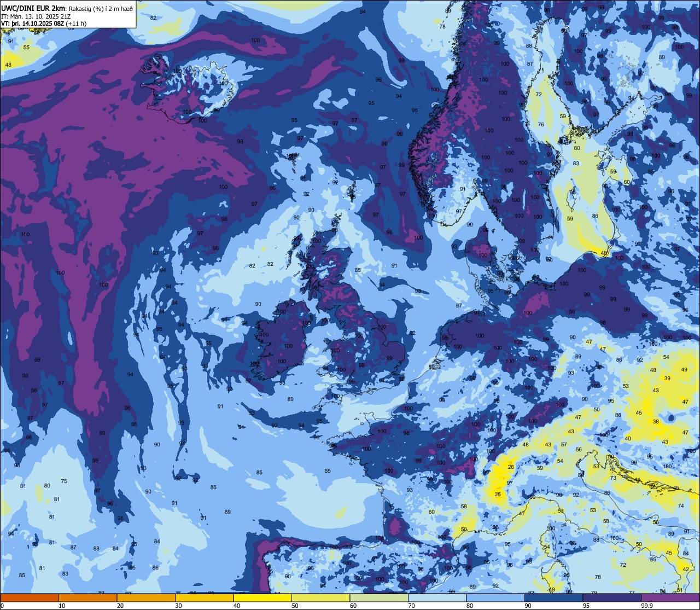Click the "95" tick label on the color scale
The image size is (700, 610).
tap(587, 606)
